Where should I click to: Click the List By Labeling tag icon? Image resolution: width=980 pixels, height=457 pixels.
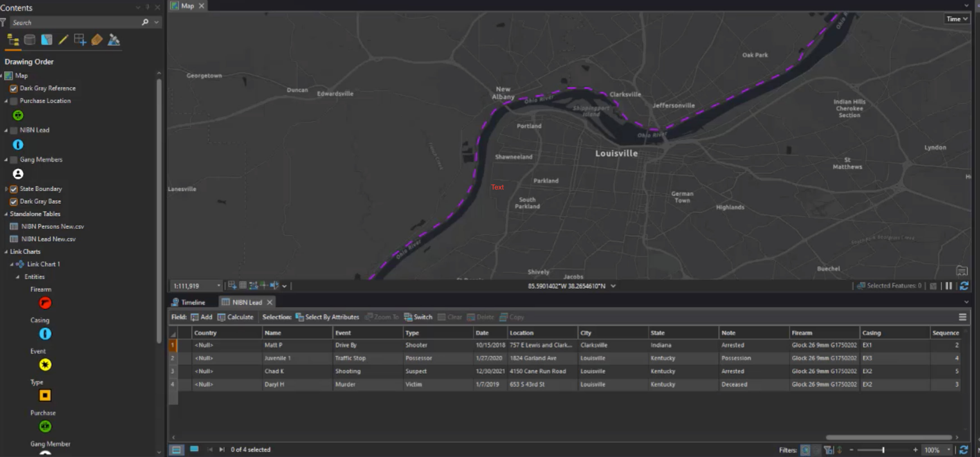[97, 39]
